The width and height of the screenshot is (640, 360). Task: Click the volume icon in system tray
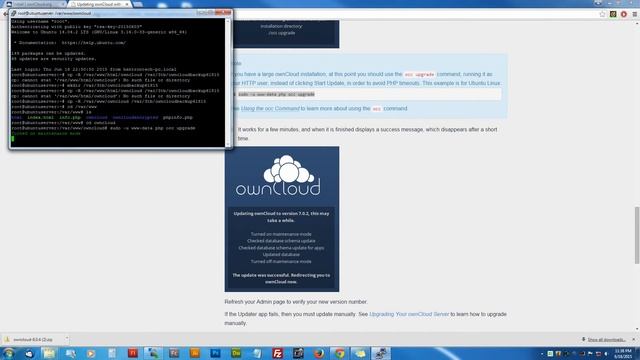pyautogui.click(x=607, y=353)
